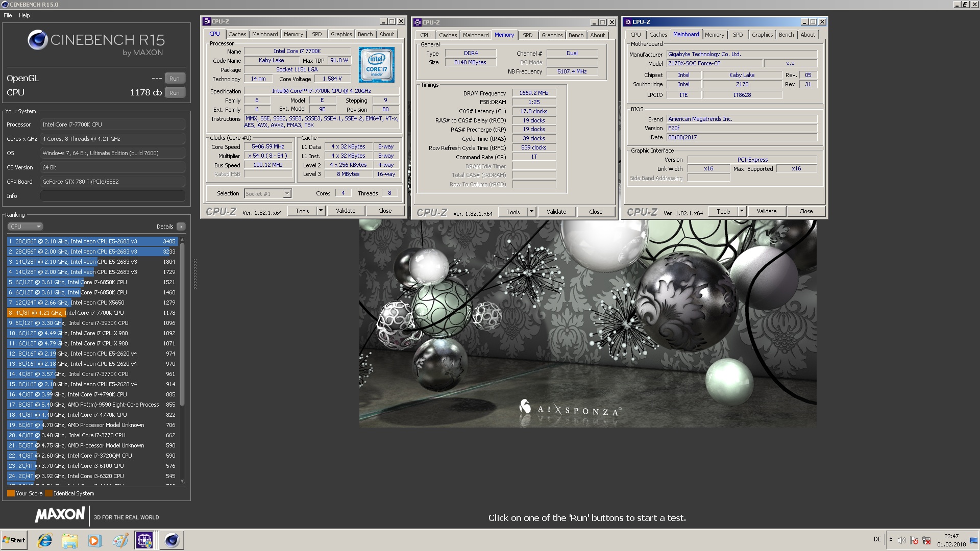Screen dimensions: 980x551
Task: Click the Intel Core i7 logo in CPU-Z
Action: pos(377,65)
